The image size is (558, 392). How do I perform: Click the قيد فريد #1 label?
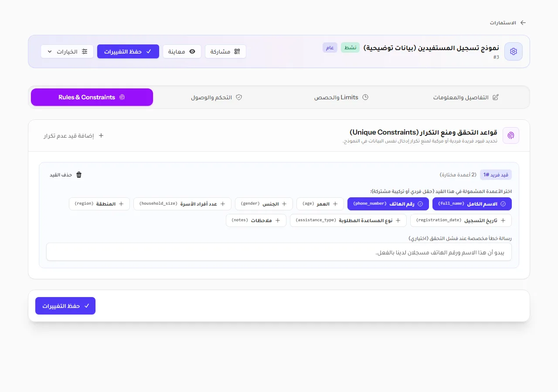[x=496, y=175]
